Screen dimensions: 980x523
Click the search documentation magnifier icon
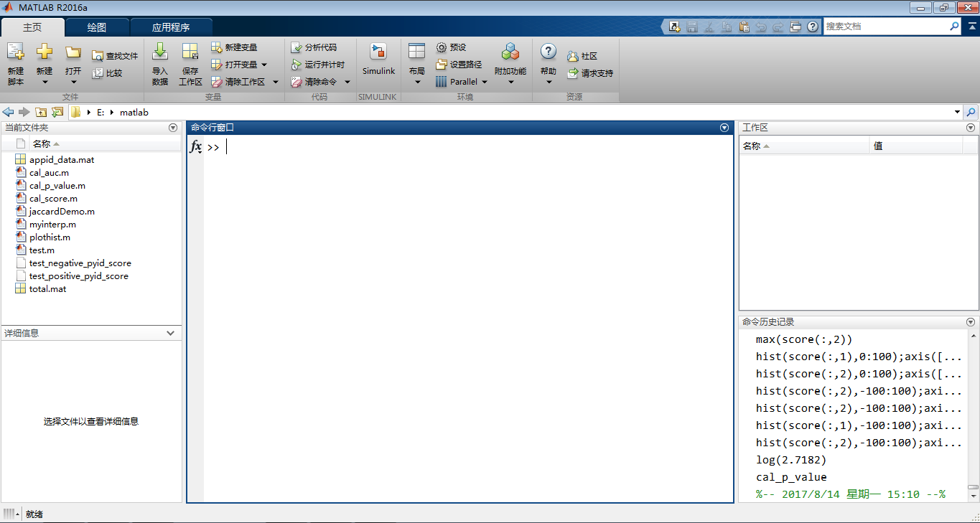(954, 26)
